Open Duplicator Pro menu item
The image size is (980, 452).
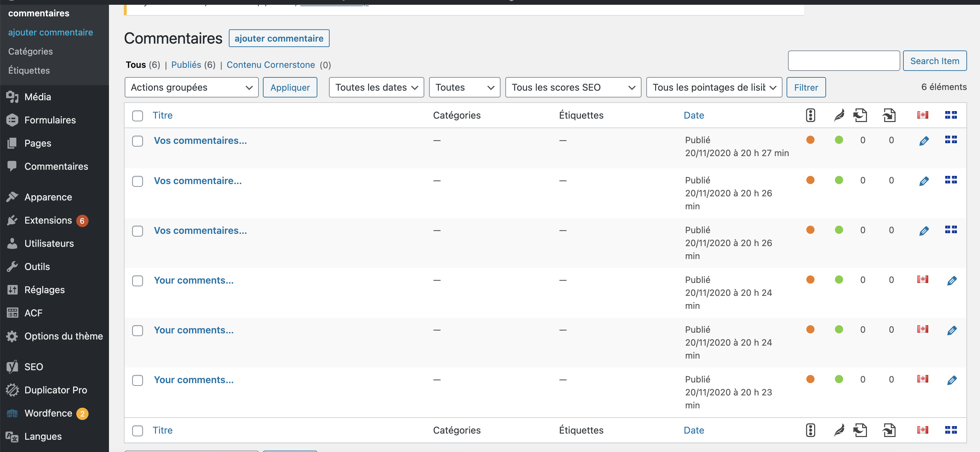[x=56, y=390]
